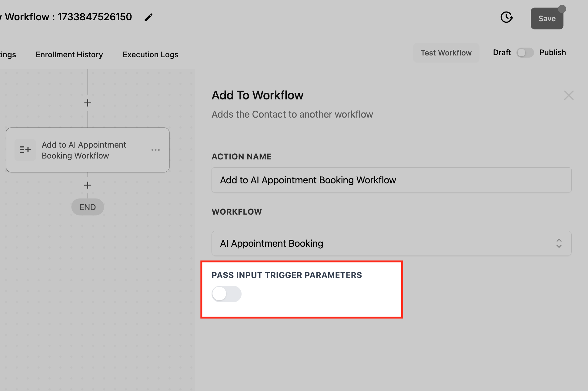Viewport: 588px width, 391px height.
Task: Switch to the Enrollment History tab
Action: 69,55
